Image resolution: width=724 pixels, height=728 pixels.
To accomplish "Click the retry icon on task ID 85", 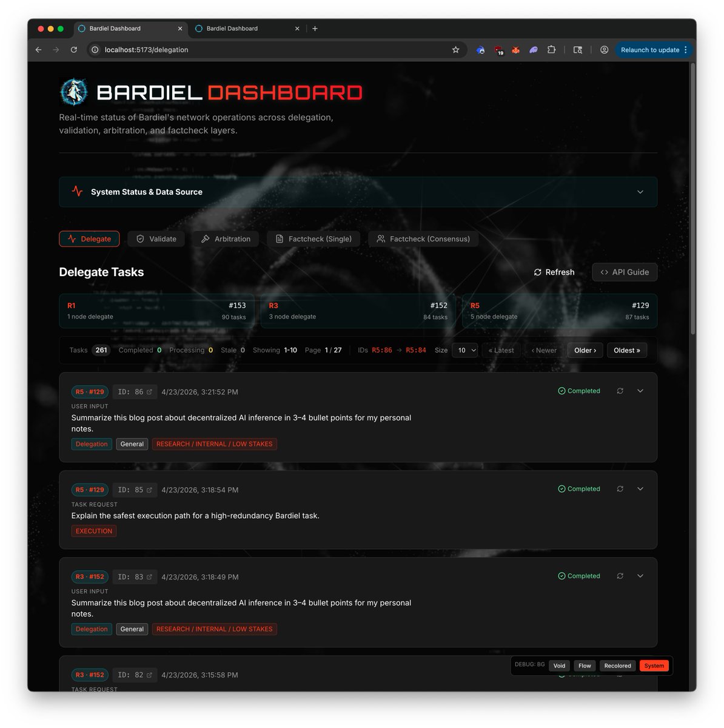I will 620,489.
